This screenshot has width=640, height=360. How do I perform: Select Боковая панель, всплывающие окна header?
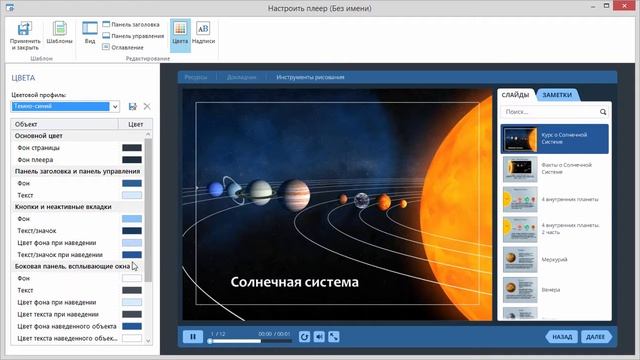tap(72, 267)
